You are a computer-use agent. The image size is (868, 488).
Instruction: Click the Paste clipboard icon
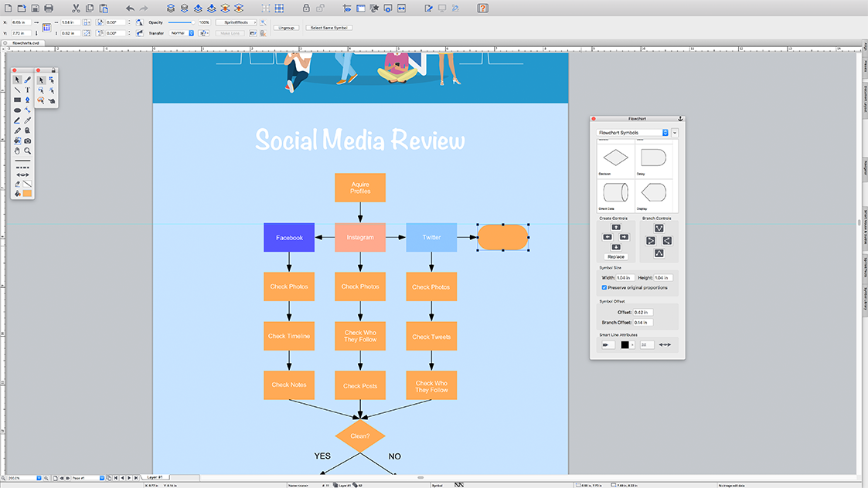[x=104, y=8]
